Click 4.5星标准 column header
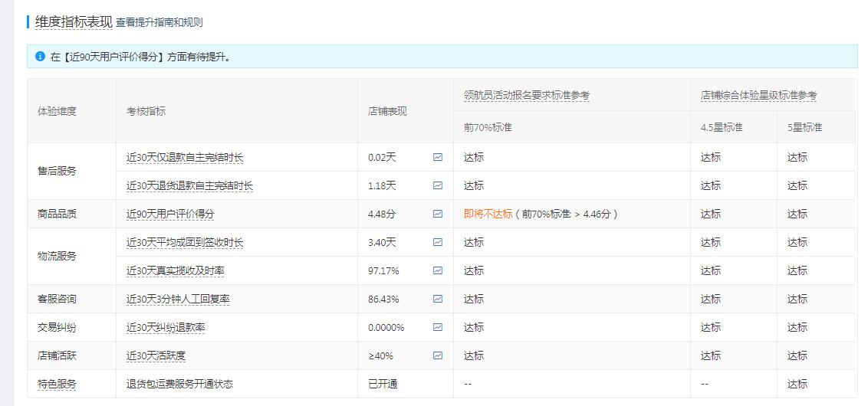Screen dimensions: 868x406 pyautogui.click(x=722, y=127)
